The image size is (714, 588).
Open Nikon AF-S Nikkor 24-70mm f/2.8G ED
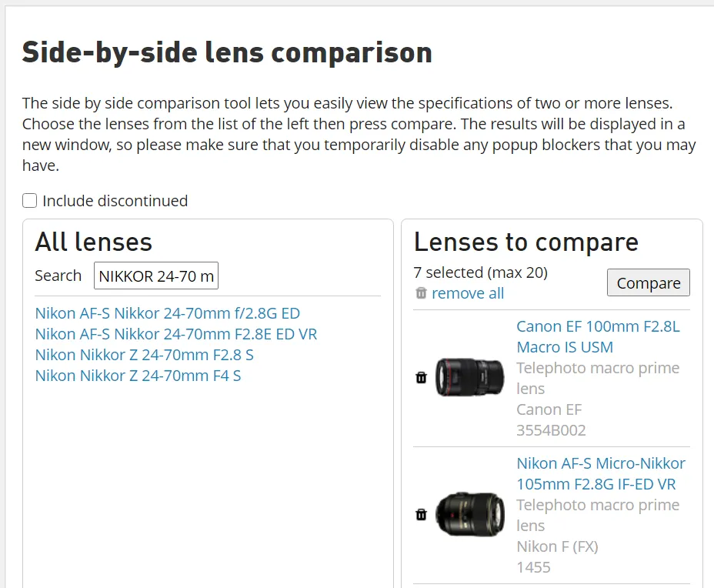[167, 313]
